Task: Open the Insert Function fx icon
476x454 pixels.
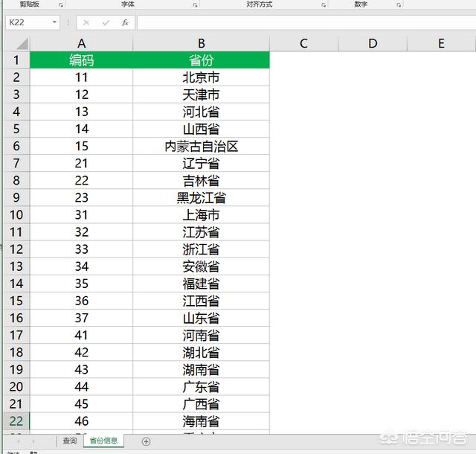Action: click(125, 22)
